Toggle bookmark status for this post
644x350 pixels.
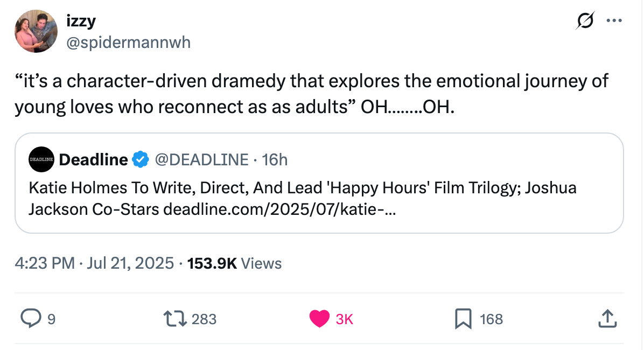point(463,319)
